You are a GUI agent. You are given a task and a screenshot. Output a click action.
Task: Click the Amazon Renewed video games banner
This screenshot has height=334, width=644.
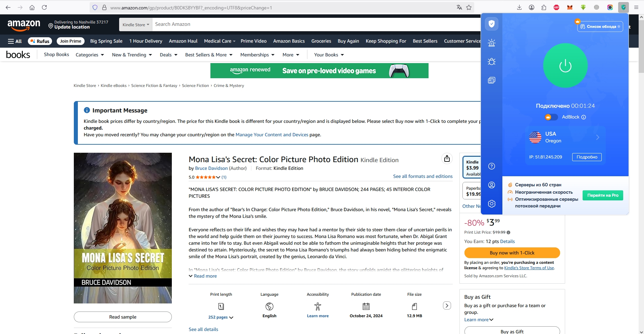(x=319, y=71)
